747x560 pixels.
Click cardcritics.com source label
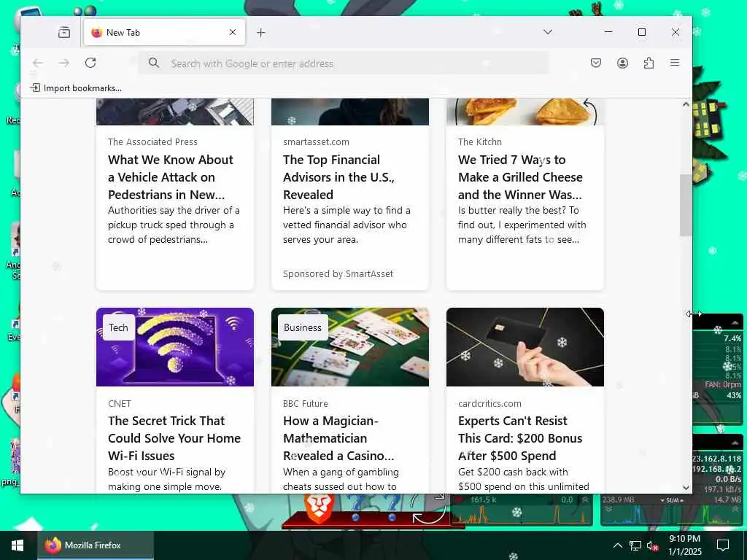[x=489, y=404]
